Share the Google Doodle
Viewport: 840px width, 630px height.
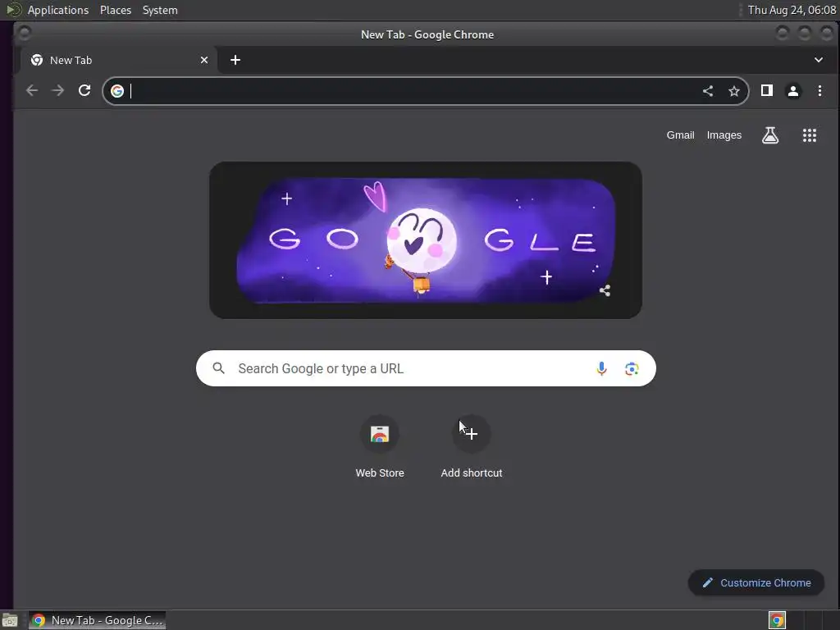point(605,290)
